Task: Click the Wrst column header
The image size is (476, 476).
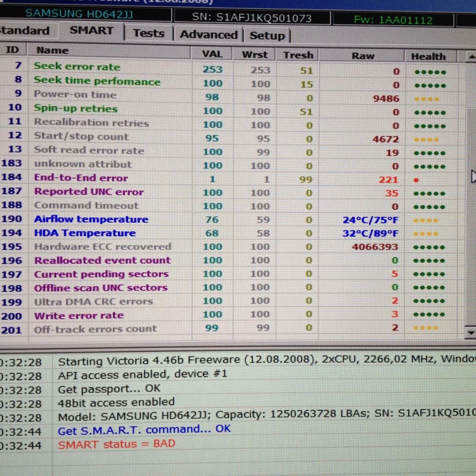Action: tap(254, 55)
